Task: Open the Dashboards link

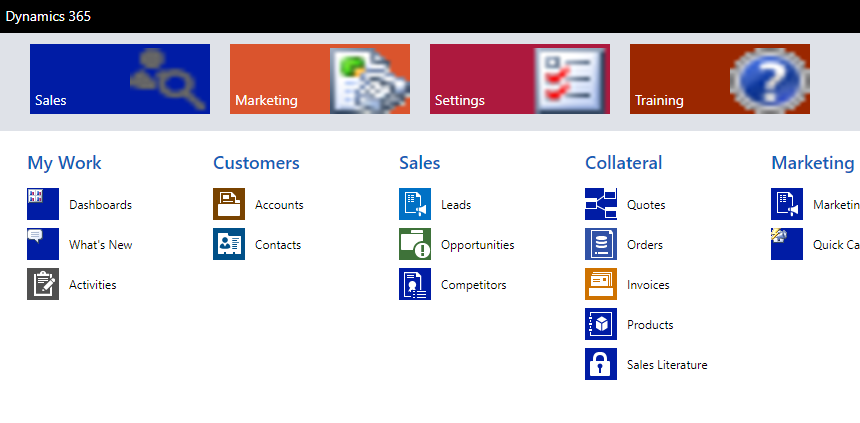Action: (x=100, y=205)
